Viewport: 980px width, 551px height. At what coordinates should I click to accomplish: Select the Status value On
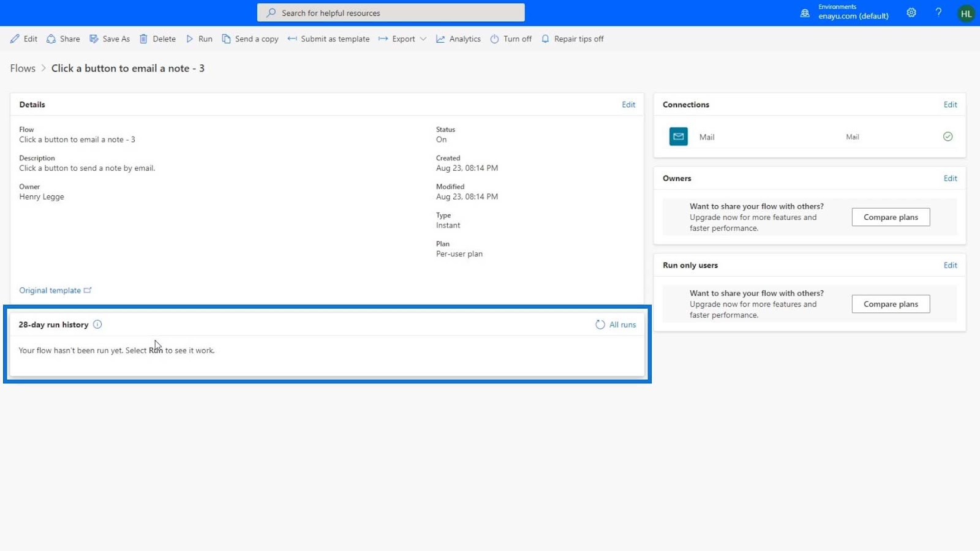tap(441, 140)
